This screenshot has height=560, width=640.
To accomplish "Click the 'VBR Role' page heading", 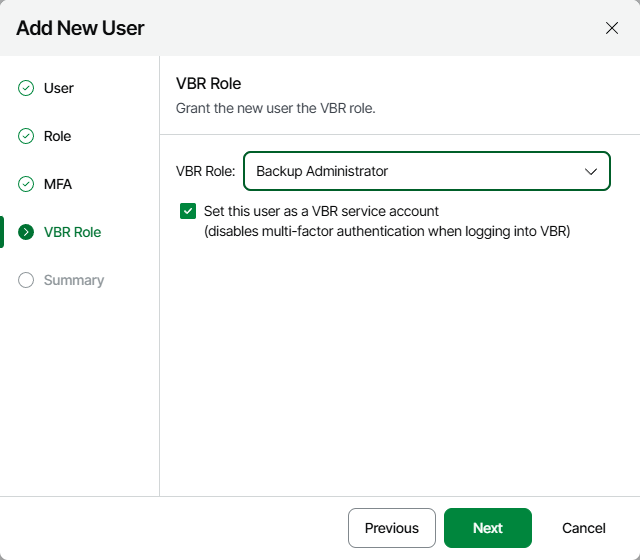I will [x=209, y=84].
